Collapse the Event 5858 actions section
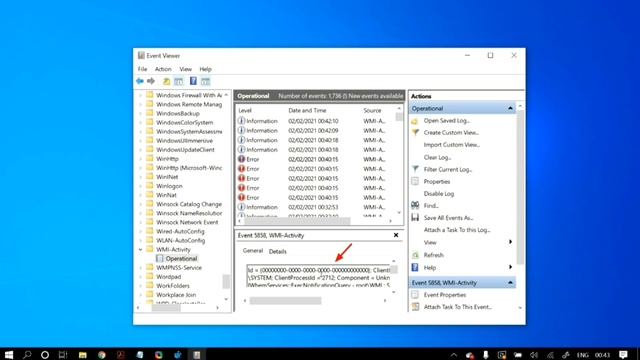Screen dimensions: 640x360 [x=510, y=282]
